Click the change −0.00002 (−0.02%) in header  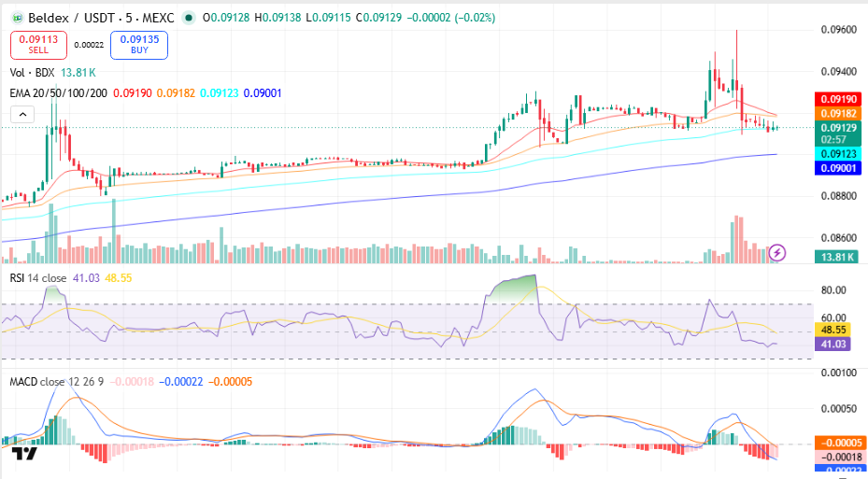[x=451, y=18]
